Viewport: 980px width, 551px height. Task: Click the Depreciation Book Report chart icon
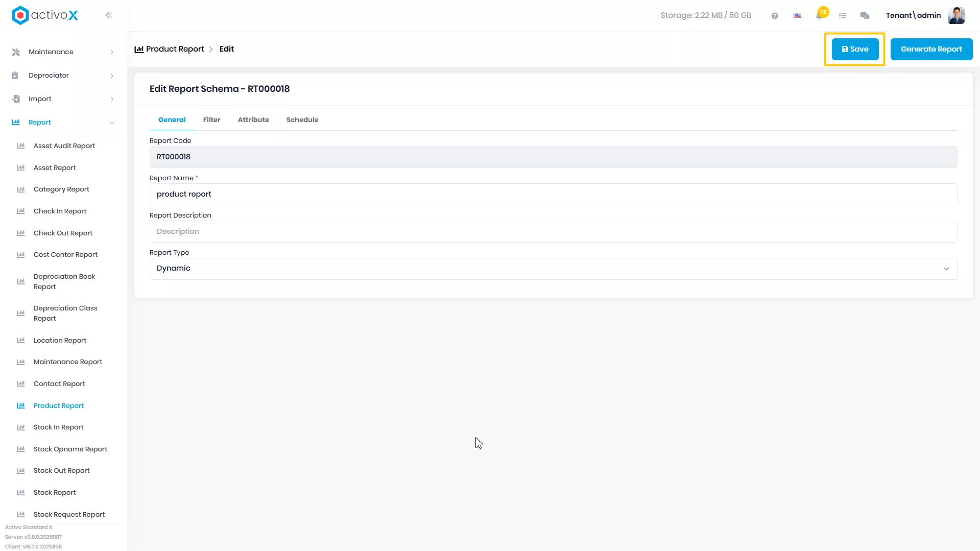(21, 282)
